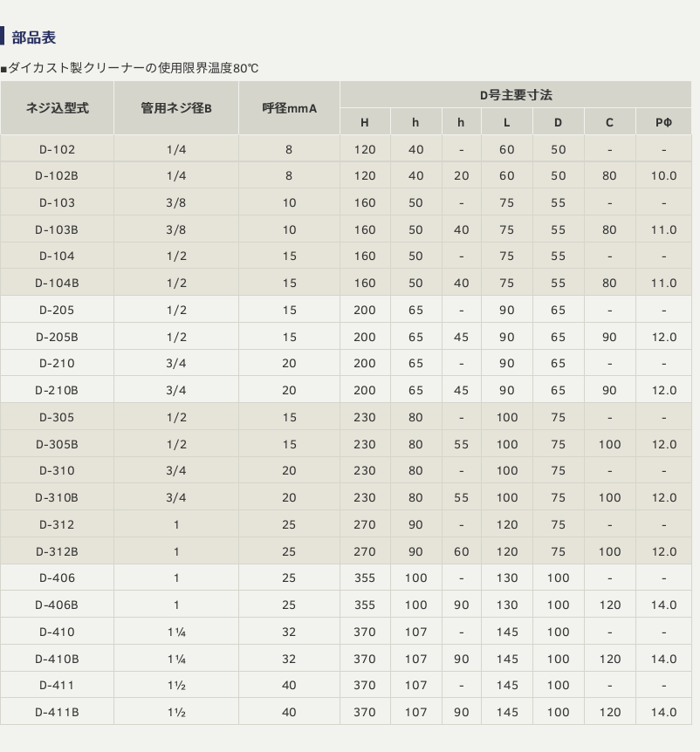700x752 pixels.
Task: Click the 部品表 section heading
Action: pyautogui.click(x=34, y=38)
